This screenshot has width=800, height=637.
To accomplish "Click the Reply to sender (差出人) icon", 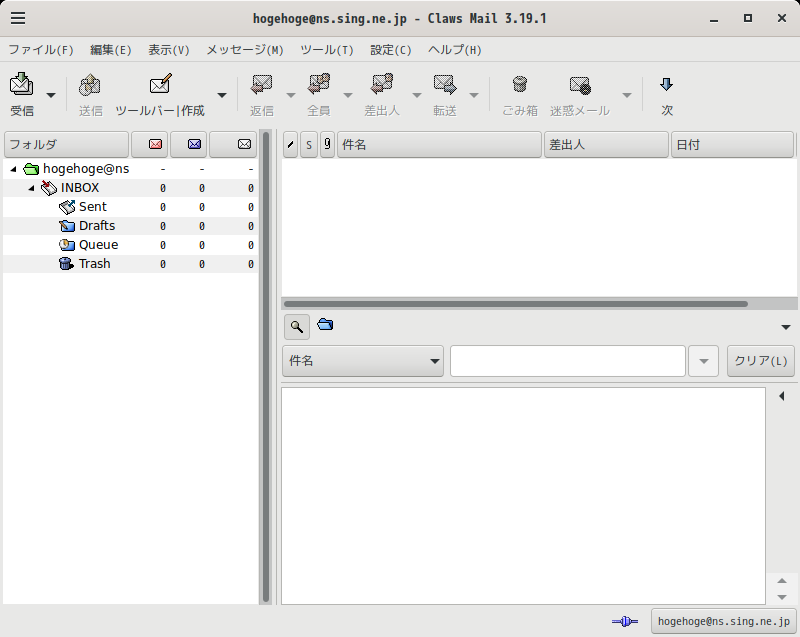I will [382, 85].
